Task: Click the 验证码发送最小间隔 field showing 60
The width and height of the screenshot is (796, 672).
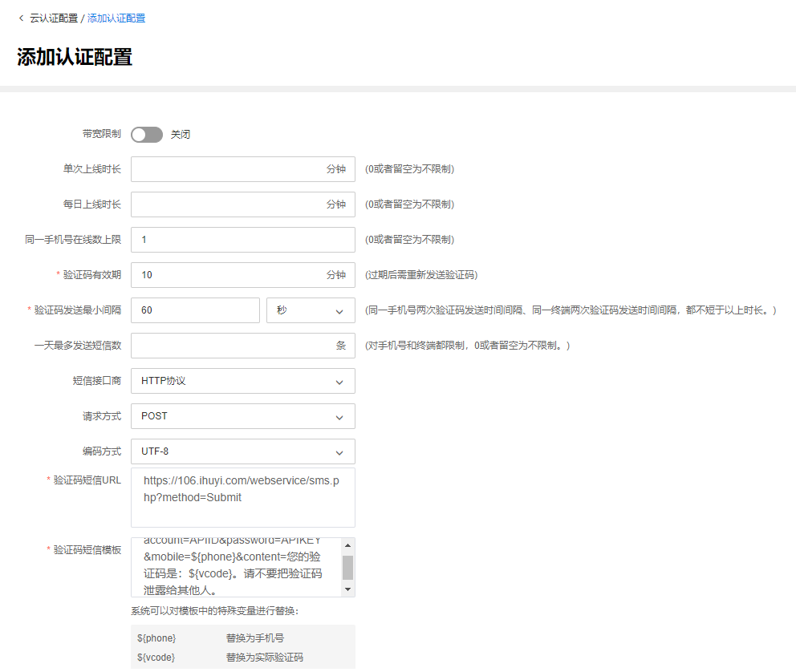Action: coord(195,310)
